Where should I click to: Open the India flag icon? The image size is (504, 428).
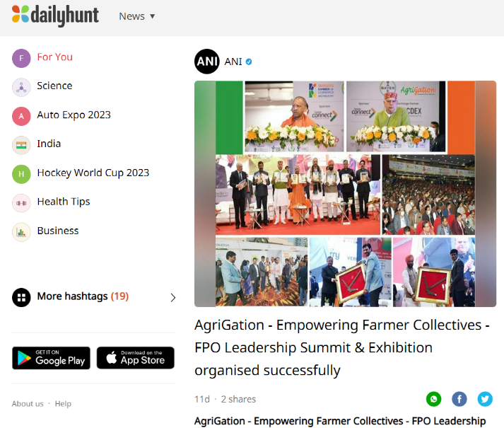tap(21, 145)
